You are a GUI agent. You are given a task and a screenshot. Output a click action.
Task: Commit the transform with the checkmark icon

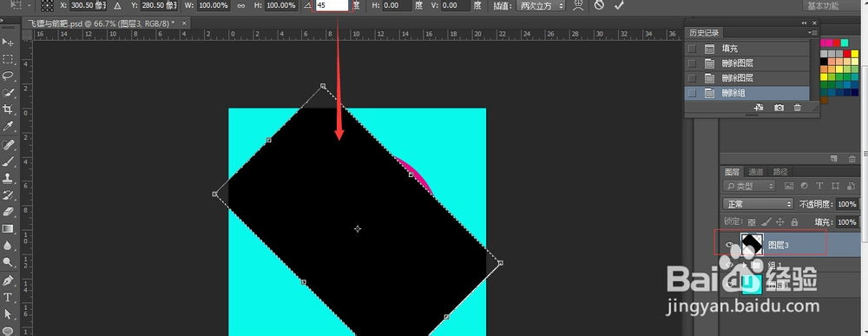pyautogui.click(x=619, y=5)
